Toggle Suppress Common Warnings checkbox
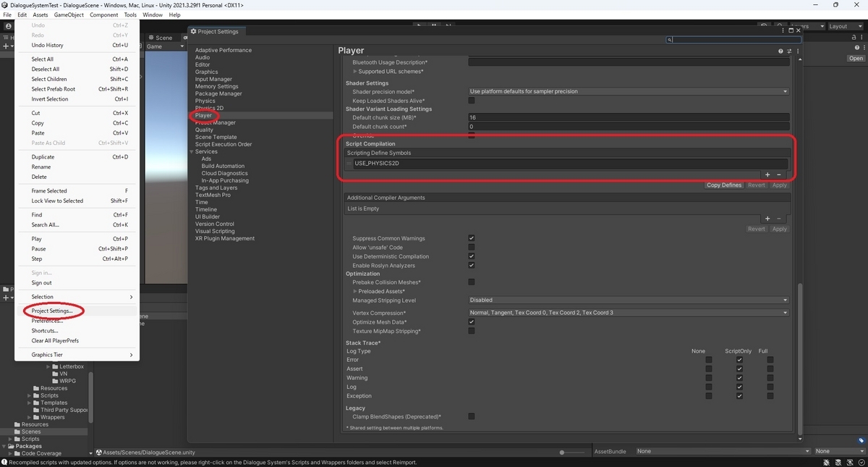Image resolution: width=868 pixels, height=467 pixels. (x=472, y=238)
